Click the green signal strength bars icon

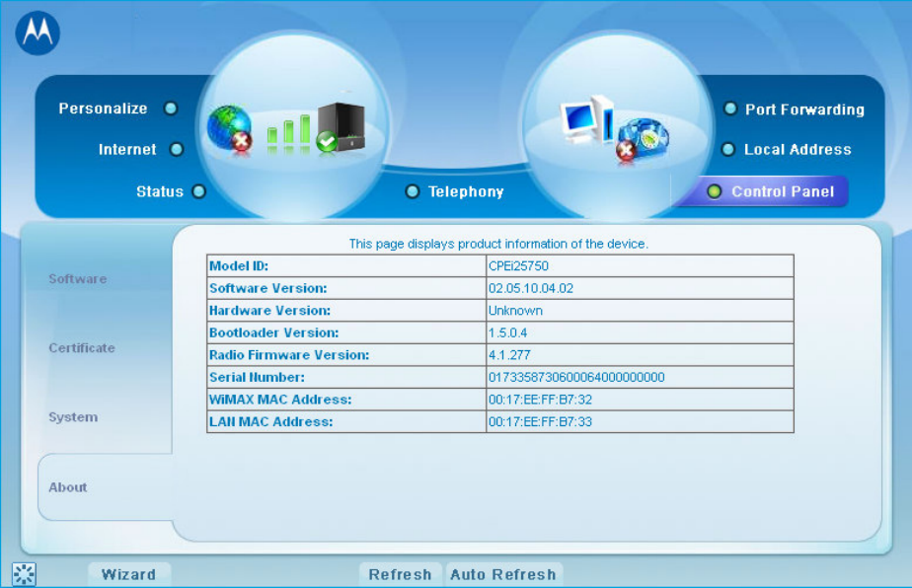point(291,131)
